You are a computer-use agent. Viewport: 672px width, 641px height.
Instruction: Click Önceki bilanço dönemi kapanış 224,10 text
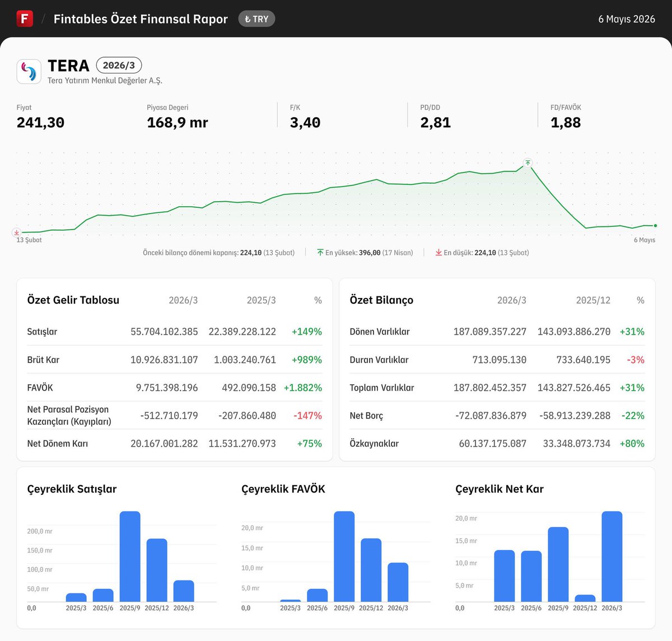(219, 253)
